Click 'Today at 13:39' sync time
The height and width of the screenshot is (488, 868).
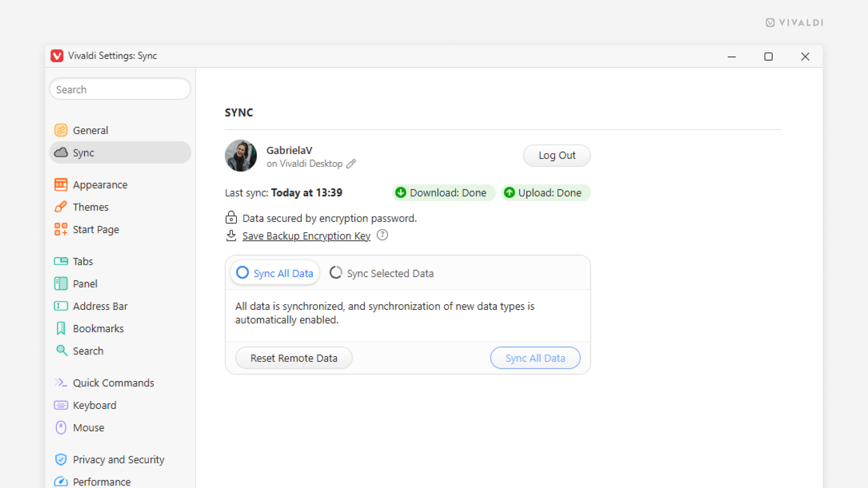(307, 192)
